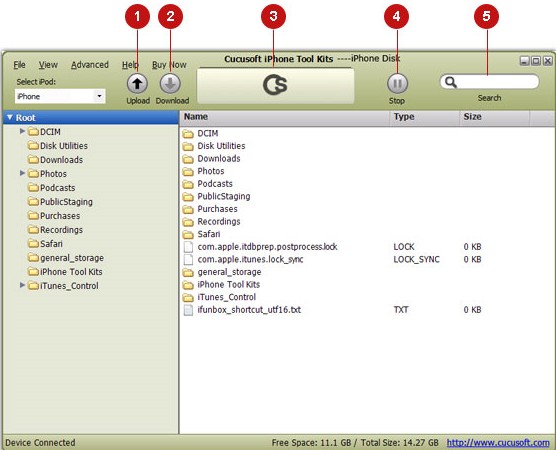Click PublicStaging folder icon in file list
556x450 pixels.
coord(188,197)
